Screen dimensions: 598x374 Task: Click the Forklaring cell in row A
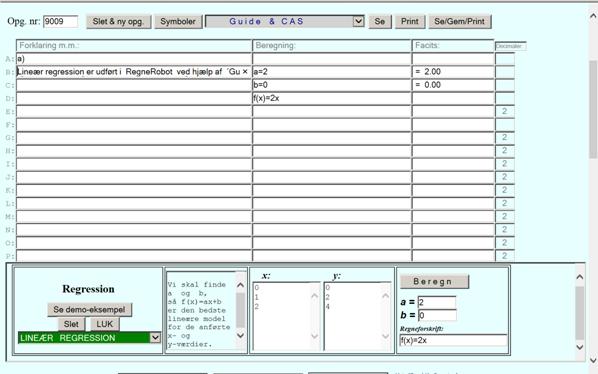134,59
